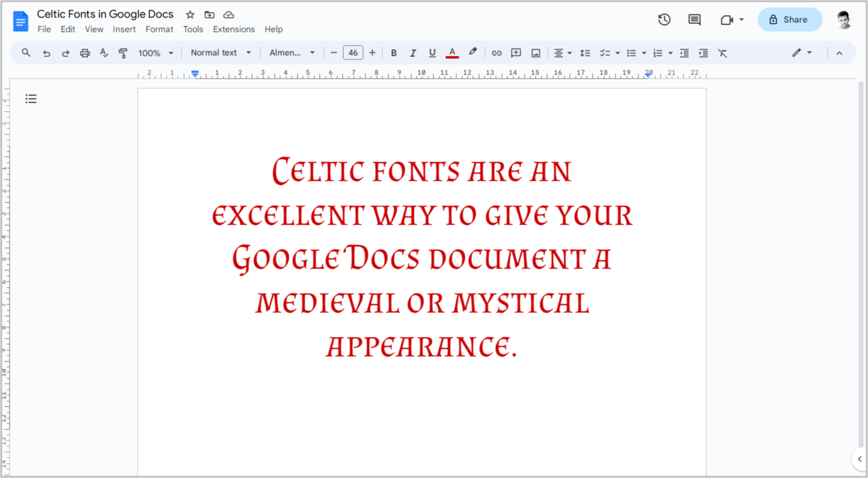Image resolution: width=868 pixels, height=478 pixels.
Task: Open the checklist options dropdown arrow
Action: (x=617, y=53)
